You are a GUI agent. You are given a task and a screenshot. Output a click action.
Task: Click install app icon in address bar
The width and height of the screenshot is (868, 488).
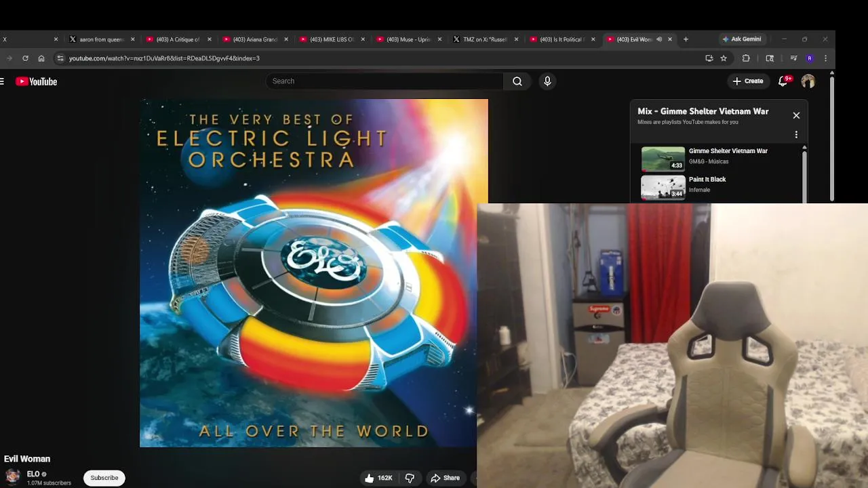click(709, 58)
